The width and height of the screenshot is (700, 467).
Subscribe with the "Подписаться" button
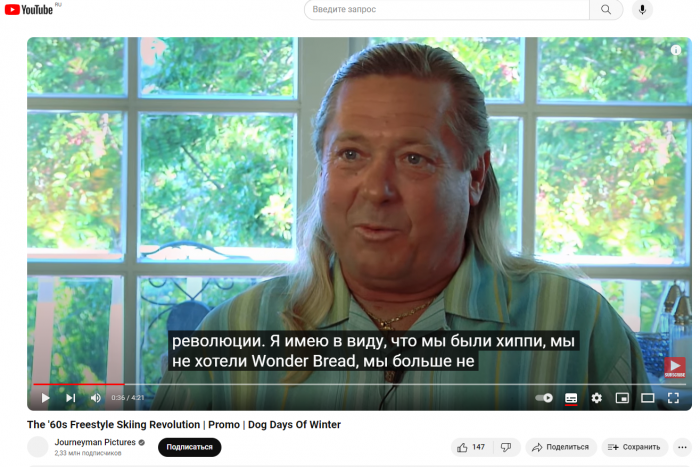point(189,447)
